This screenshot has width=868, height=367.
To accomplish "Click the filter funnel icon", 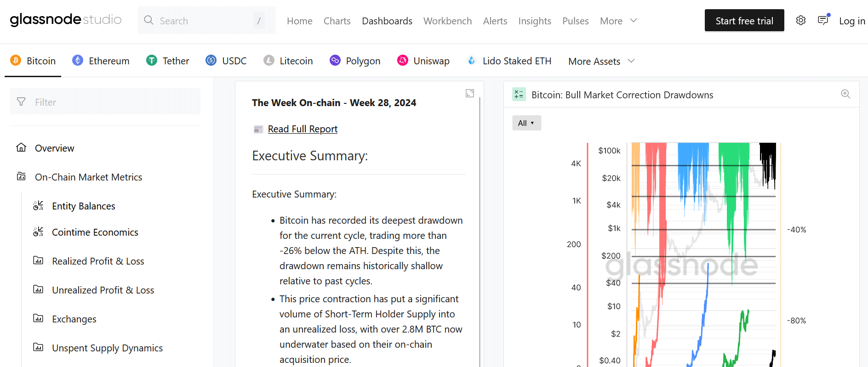I will pyautogui.click(x=21, y=102).
